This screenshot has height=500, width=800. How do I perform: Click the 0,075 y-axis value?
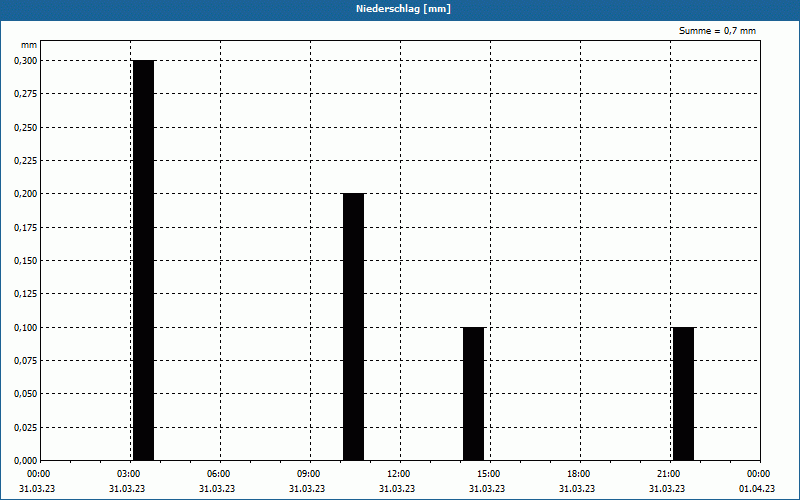pyautogui.click(x=26, y=361)
